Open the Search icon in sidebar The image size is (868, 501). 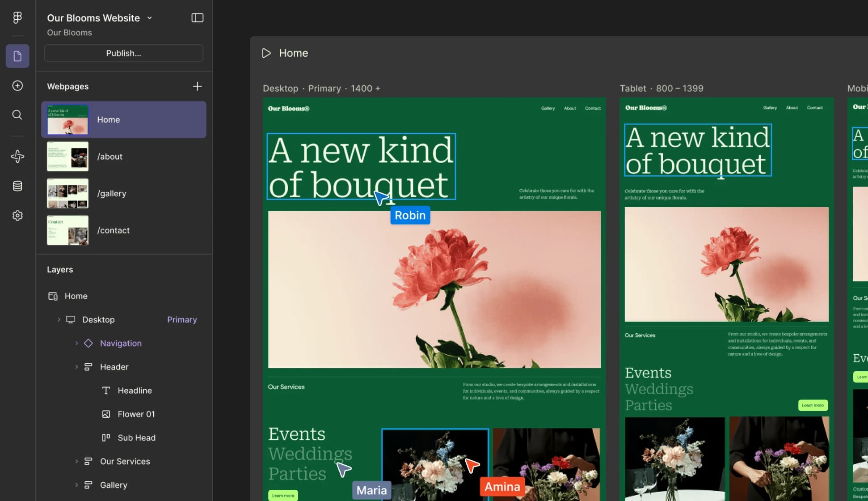tap(17, 115)
